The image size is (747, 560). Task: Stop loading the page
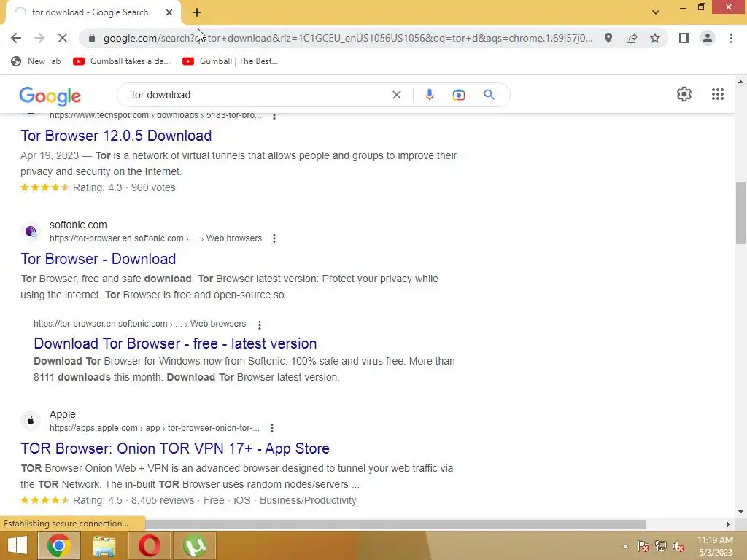tap(63, 38)
